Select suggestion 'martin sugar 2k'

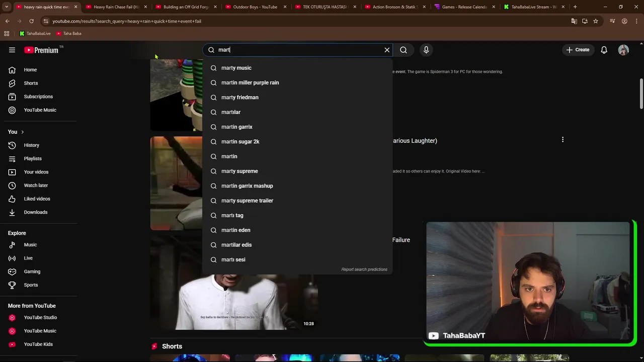pyautogui.click(x=297, y=142)
